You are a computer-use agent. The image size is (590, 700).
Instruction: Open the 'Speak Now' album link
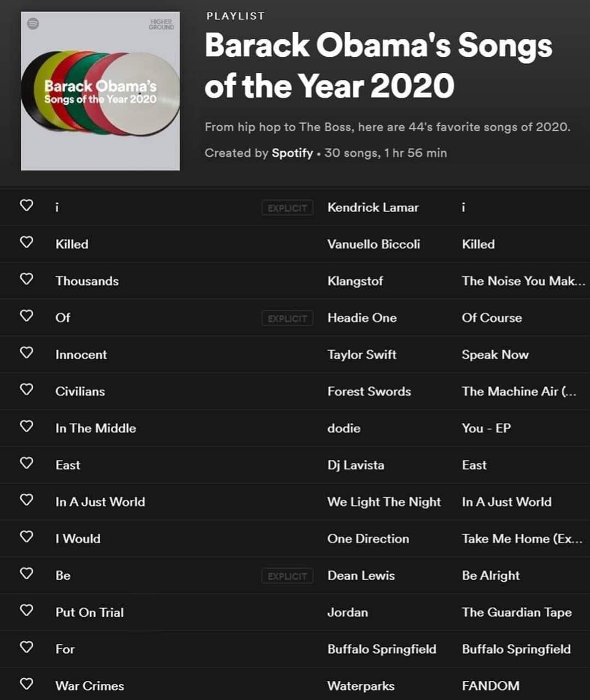point(495,354)
